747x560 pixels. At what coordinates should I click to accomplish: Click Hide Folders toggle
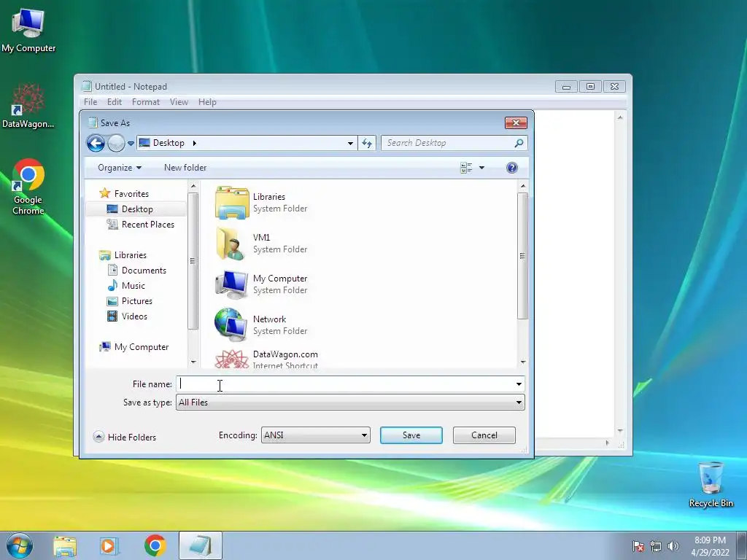pyautogui.click(x=125, y=437)
